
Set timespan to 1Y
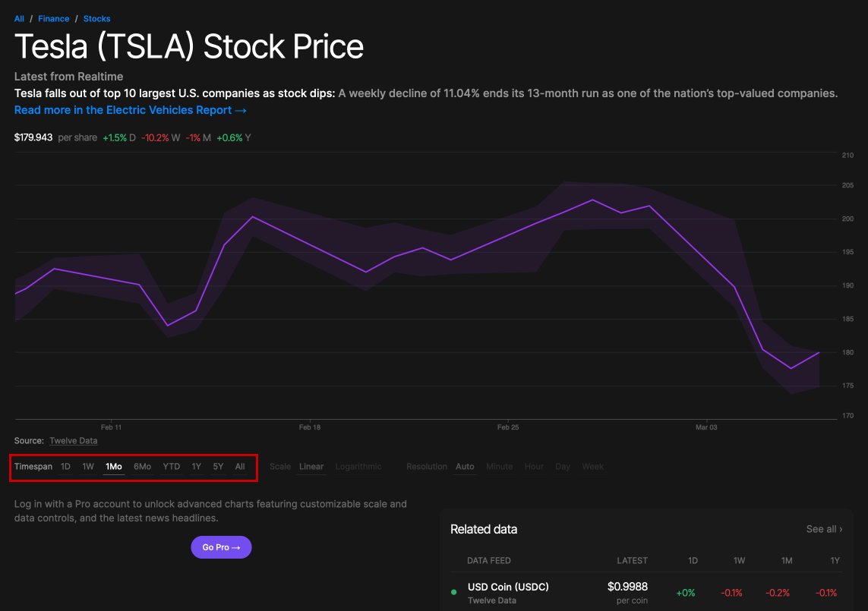[196, 467]
